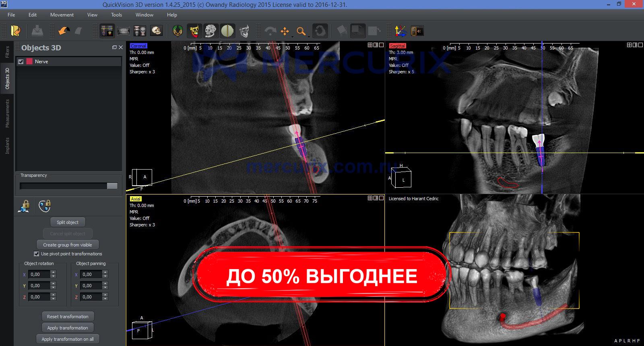Switch Sagittal pane to four-view grid layout
The width and height of the screenshot is (644, 346).
pos(629,45)
